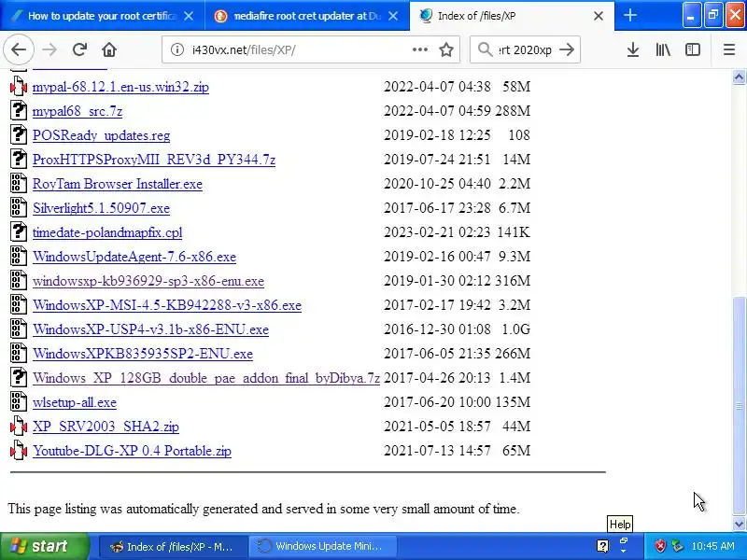The height and width of the screenshot is (560, 747).
Task: Switch to 'How to update your root certifica' tab
Action: coord(102,16)
